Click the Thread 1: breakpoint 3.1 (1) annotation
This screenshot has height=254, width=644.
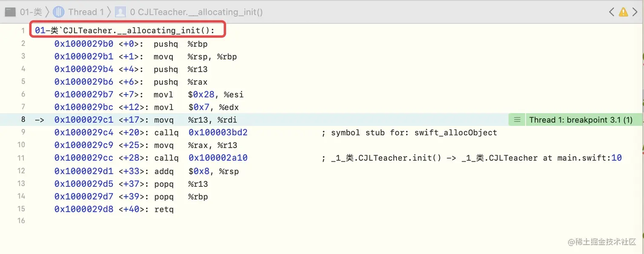(581, 120)
